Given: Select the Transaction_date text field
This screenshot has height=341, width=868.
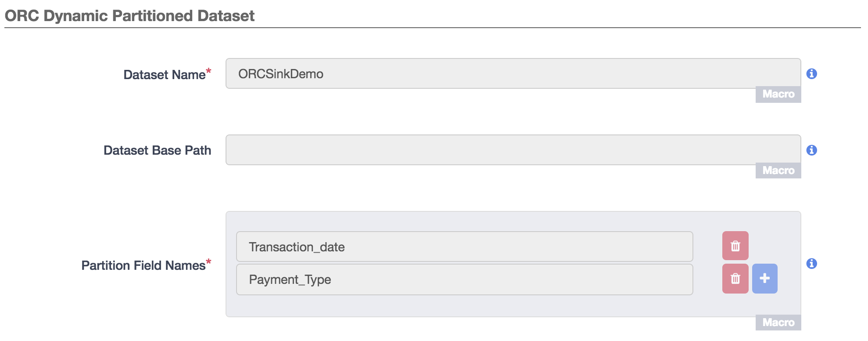Looking at the screenshot, I should click(464, 247).
